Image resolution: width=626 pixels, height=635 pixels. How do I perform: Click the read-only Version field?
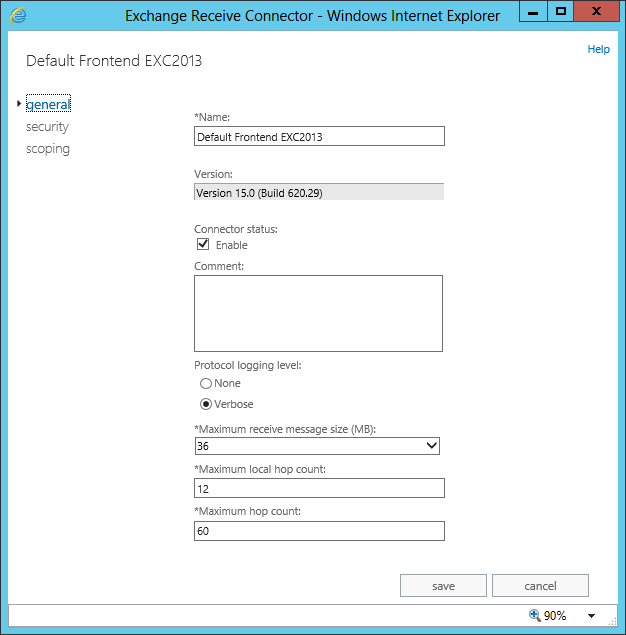pyautogui.click(x=319, y=192)
